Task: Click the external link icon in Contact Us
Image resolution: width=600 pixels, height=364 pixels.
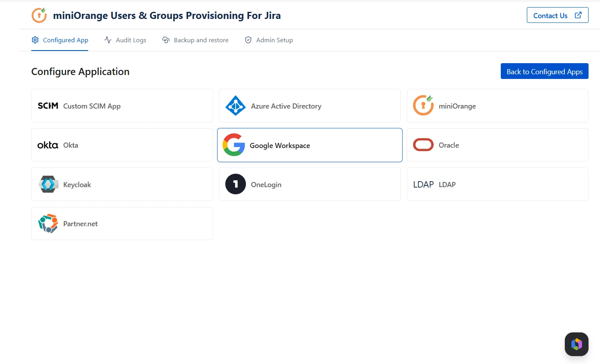Action: [x=578, y=15]
